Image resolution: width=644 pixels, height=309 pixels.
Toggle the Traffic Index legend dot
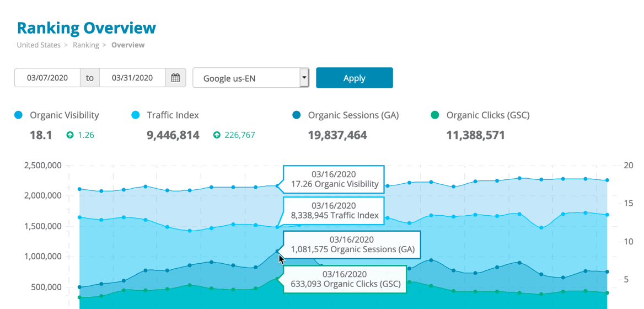135,115
